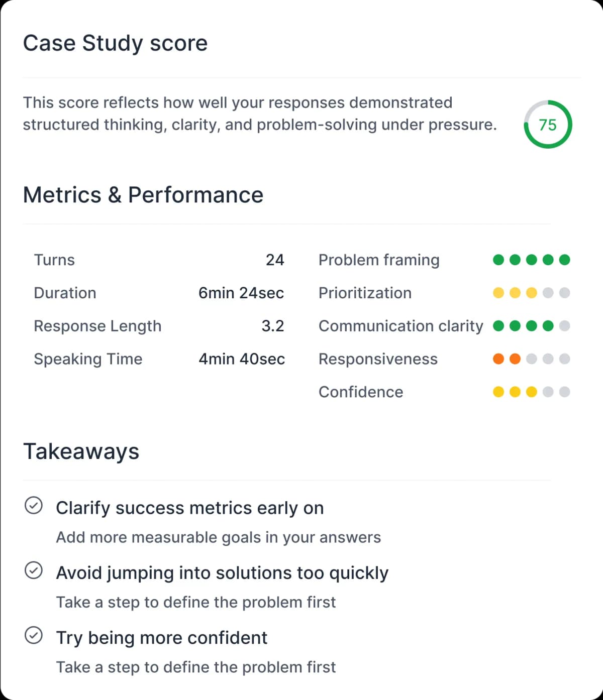603x700 pixels.
Task: Toggle the third gray dot in Responsiveness row
Action: (532, 359)
